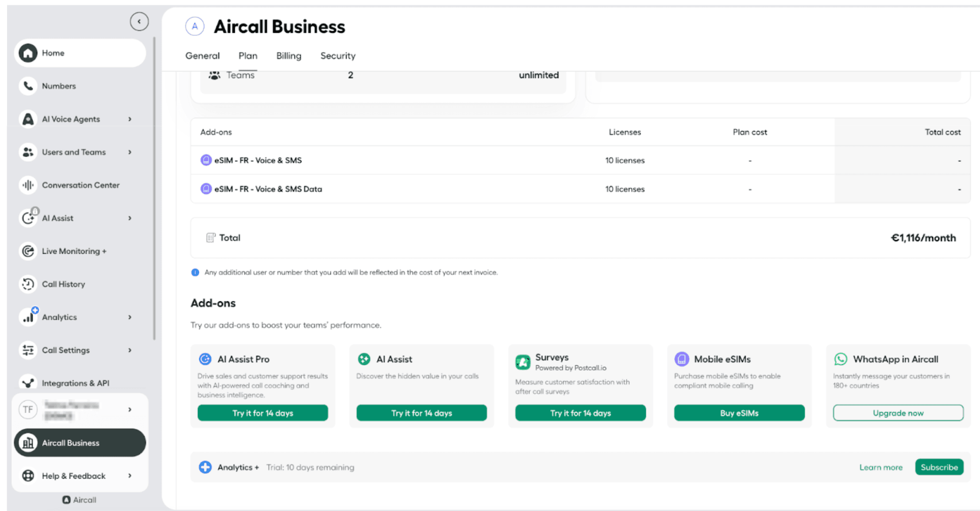
Task: Expand the Call Settings submenu arrow
Action: (x=130, y=350)
